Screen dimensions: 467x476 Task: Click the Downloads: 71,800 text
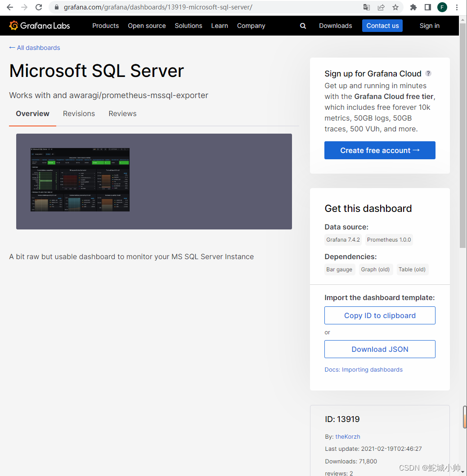tap(351, 462)
